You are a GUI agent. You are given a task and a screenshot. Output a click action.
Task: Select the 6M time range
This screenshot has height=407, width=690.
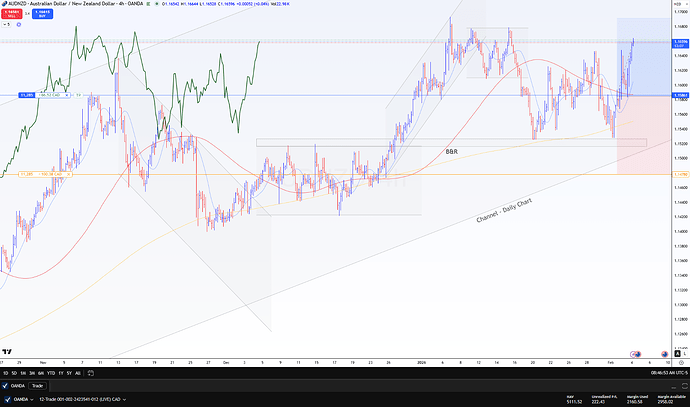pos(41,373)
